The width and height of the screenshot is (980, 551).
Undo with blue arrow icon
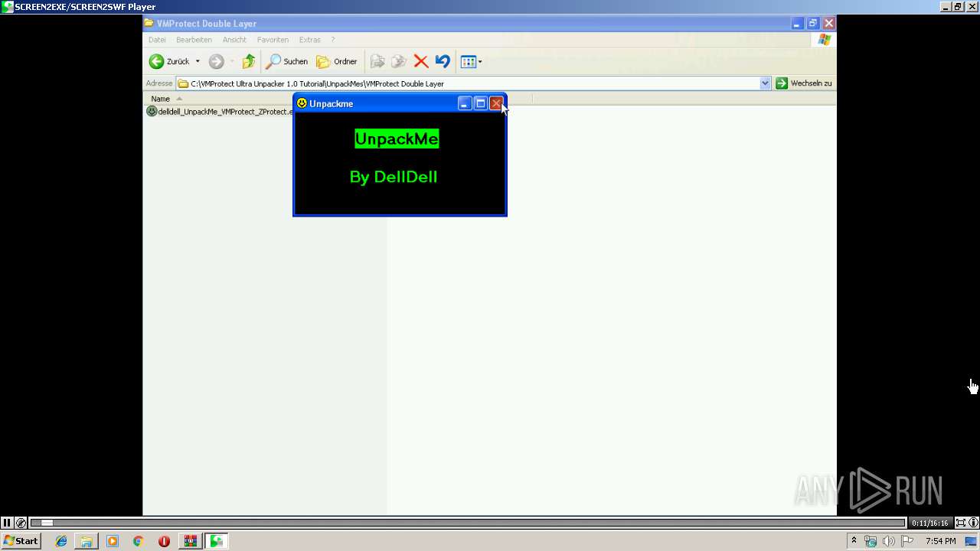click(443, 61)
